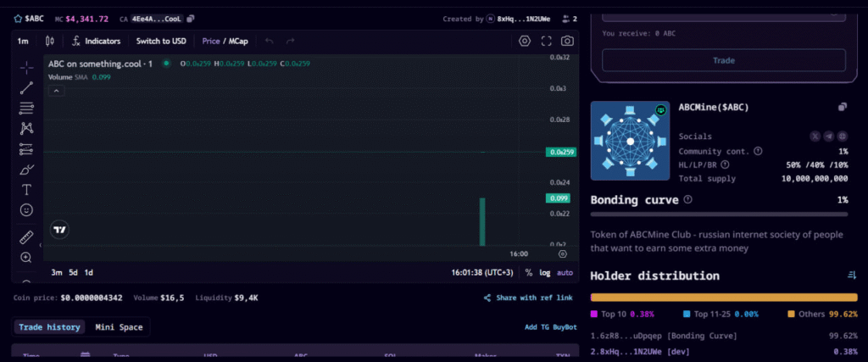Open the 1m interval dropdown
Screen dimensions: 868x362
point(23,41)
